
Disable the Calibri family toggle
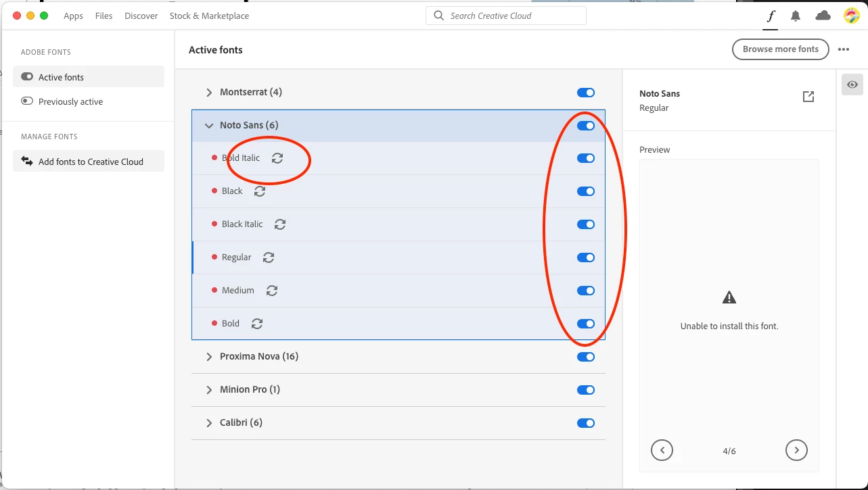(586, 423)
